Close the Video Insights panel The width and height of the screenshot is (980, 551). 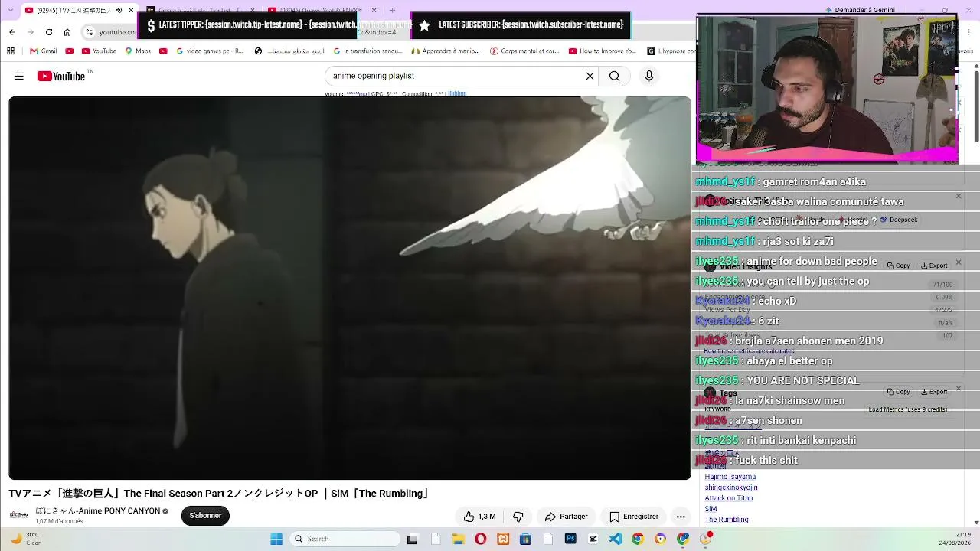click(959, 262)
